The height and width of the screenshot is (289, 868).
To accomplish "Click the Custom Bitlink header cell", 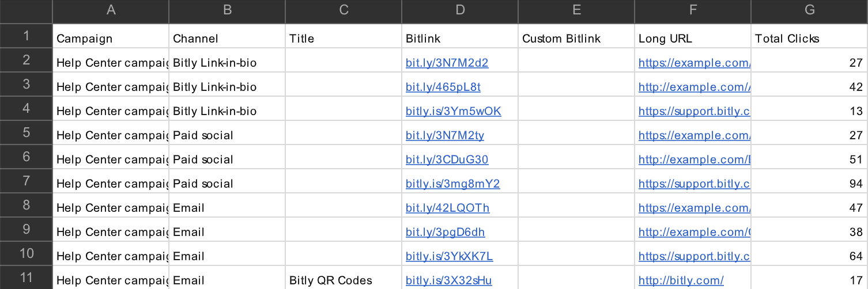I will (x=576, y=36).
